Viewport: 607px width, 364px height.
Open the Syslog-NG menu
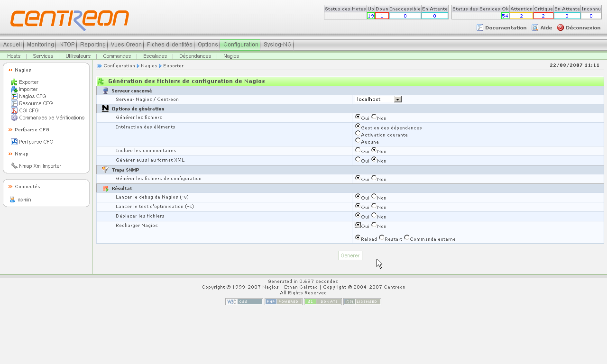coord(277,45)
